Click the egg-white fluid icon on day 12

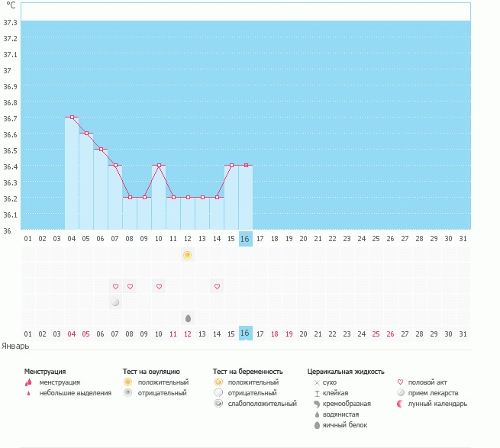tap(188, 317)
